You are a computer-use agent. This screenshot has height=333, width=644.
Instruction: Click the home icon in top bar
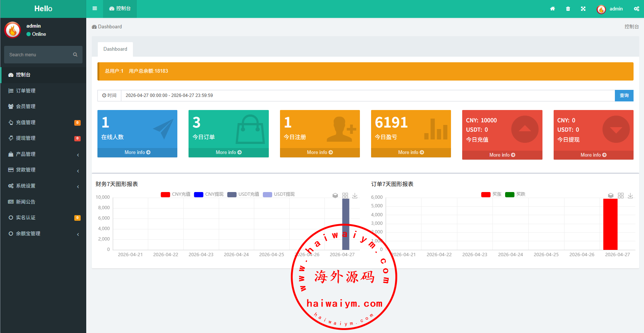point(553,9)
